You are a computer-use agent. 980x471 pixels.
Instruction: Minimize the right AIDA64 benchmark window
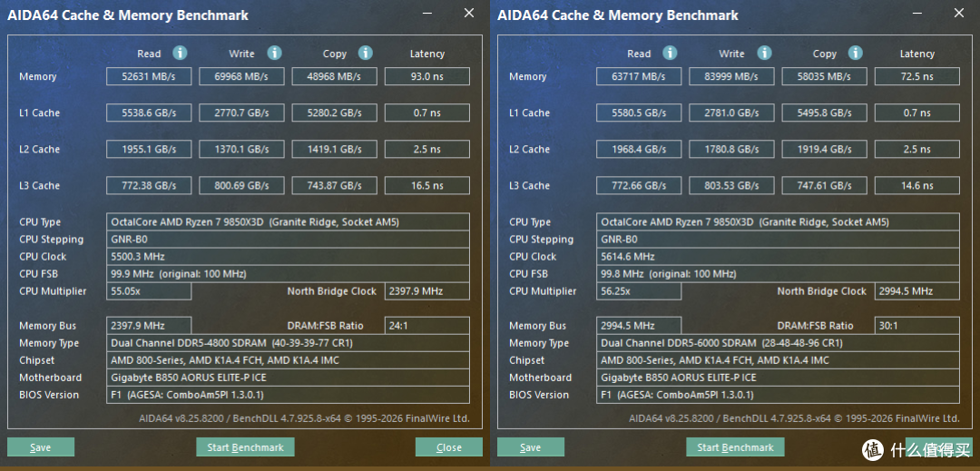coord(917,13)
